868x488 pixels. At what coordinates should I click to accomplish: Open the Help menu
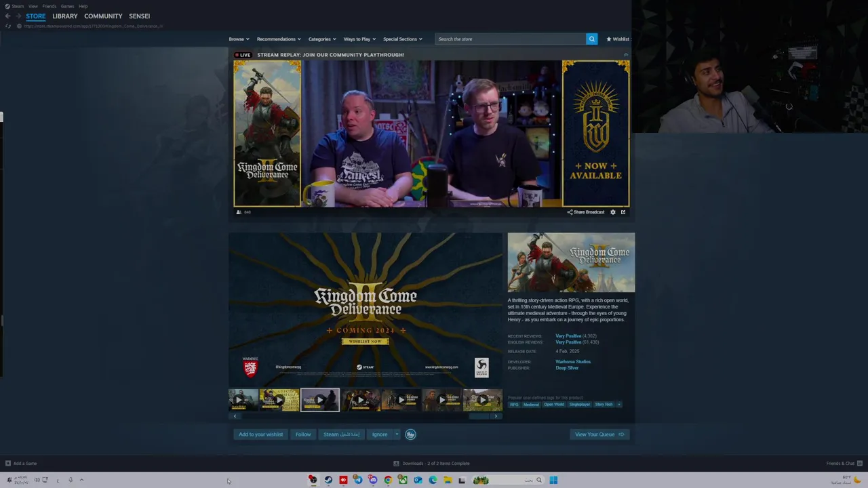point(83,6)
